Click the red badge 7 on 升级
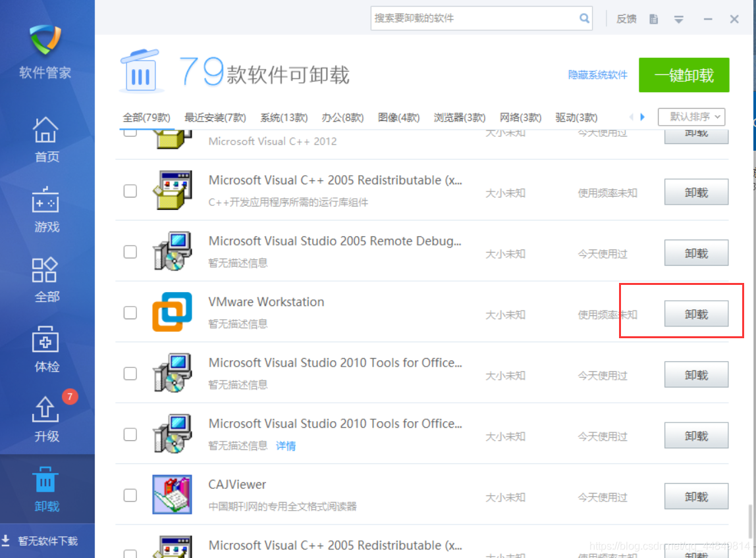The height and width of the screenshot is (558, 756). pyautogui.click(x=70, y=397)
